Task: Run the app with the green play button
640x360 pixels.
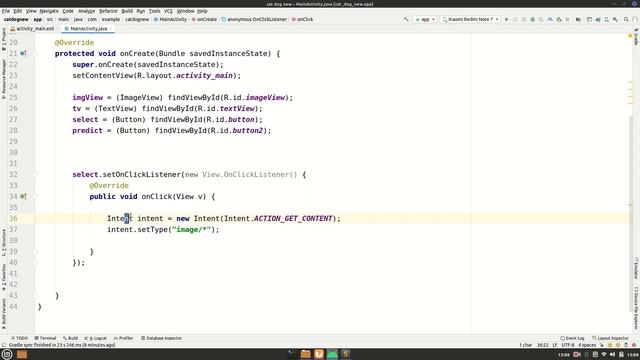Action: (x=507, y=19)
